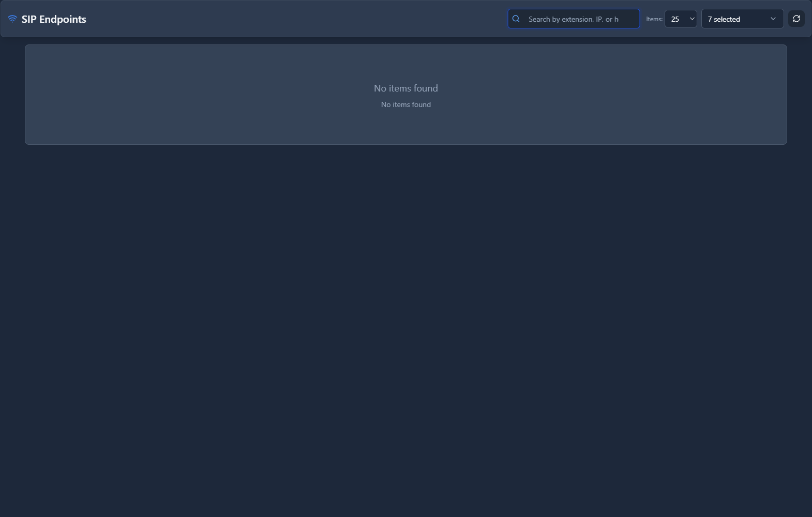
Task: Click the empty results panel left of message
Action: click(181, 95)
